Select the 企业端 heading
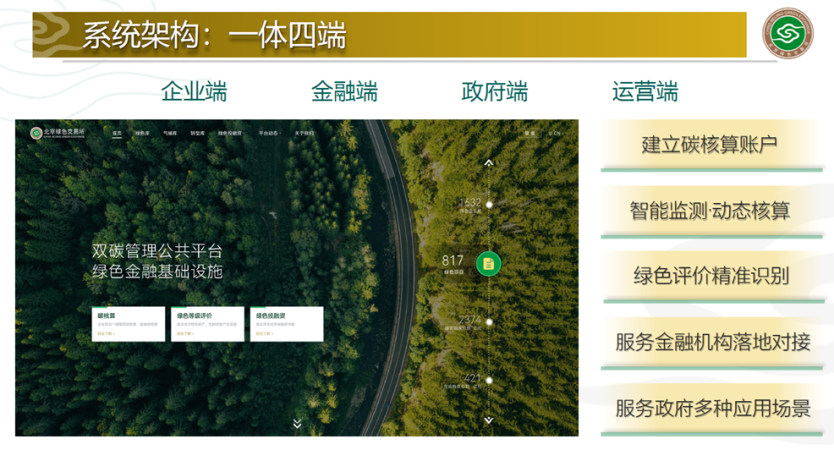Image resolution: width=834 pixels, height=450 pixels. click(194, 92)
